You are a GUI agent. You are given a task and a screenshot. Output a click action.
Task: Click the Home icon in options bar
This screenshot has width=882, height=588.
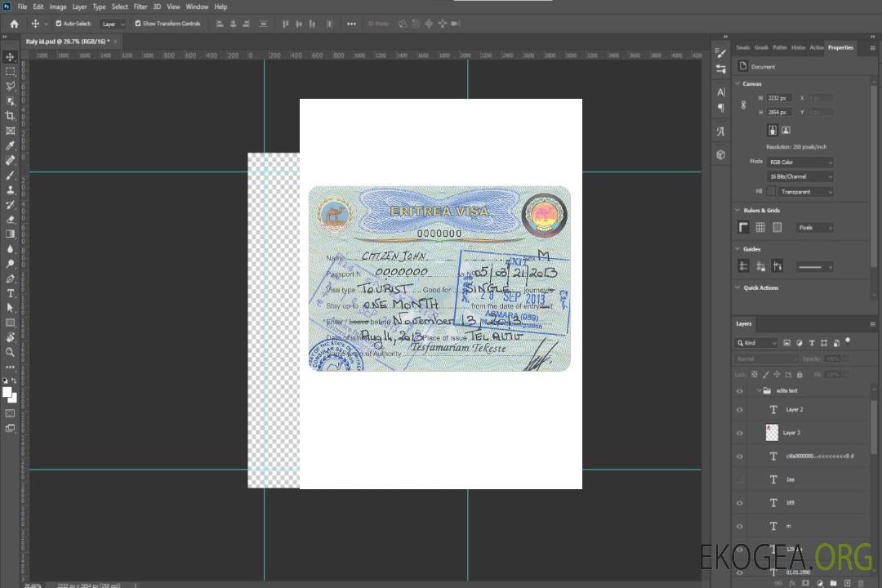(14, 24)
